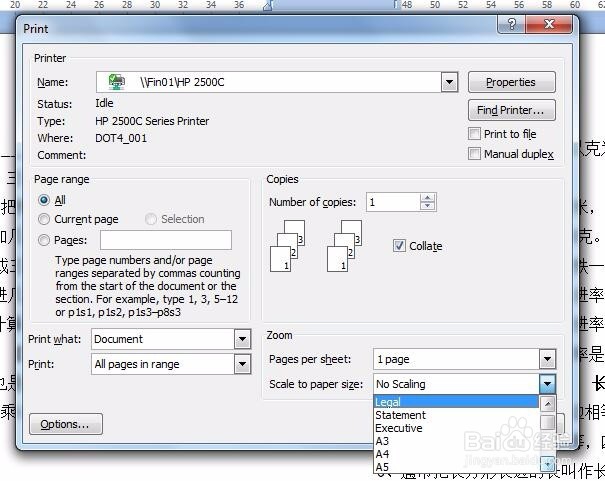Increase number of copies with up arrow
This screenshot has width=605, height=481.
click(428, 198)
